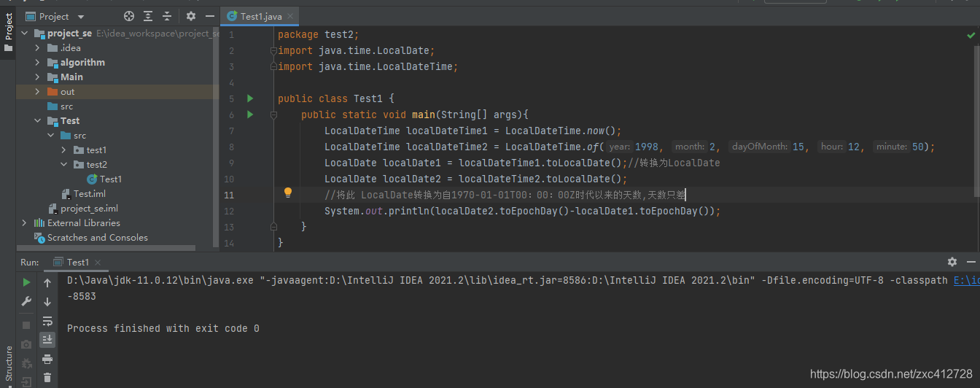
Task: Fold the main method at line 6
Action: (273, 115)
